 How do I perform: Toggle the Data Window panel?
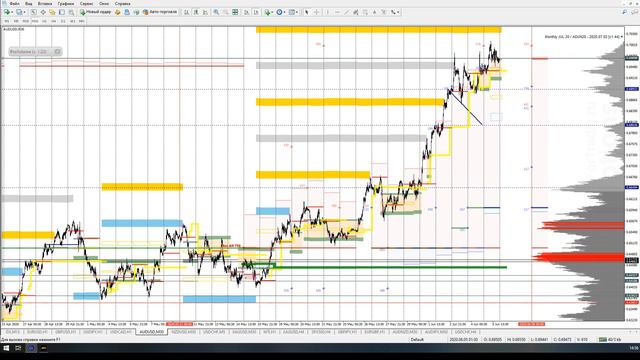[x=43, y=12]
